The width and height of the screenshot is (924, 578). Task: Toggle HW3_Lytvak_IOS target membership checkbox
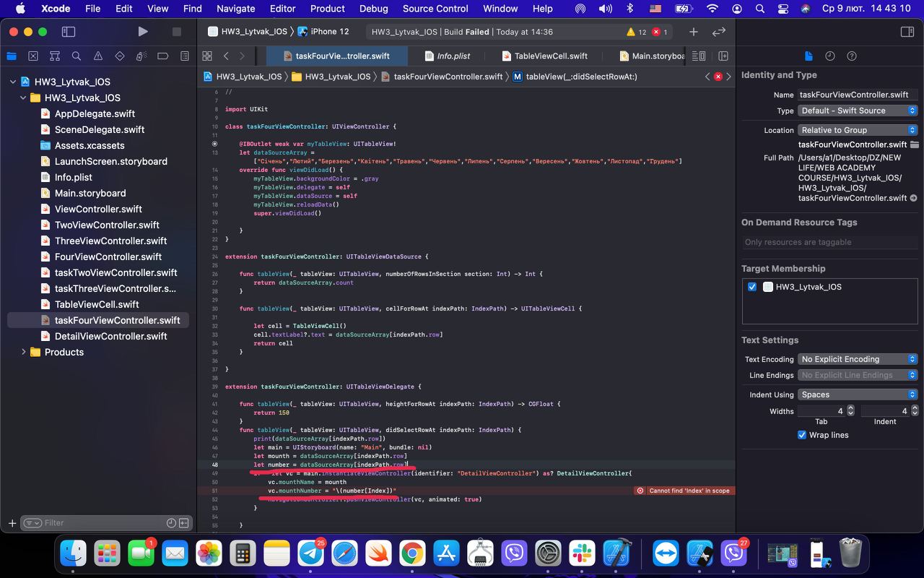(752, 287)
